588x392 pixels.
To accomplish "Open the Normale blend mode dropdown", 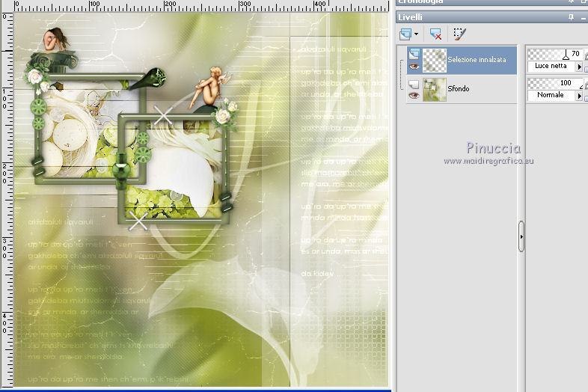I will click(579, 96).
